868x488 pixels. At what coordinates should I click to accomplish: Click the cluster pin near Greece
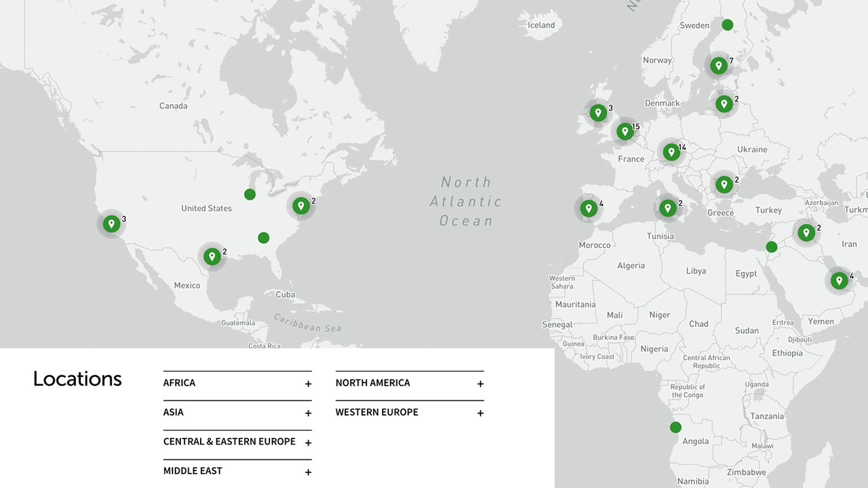(724, 184)
